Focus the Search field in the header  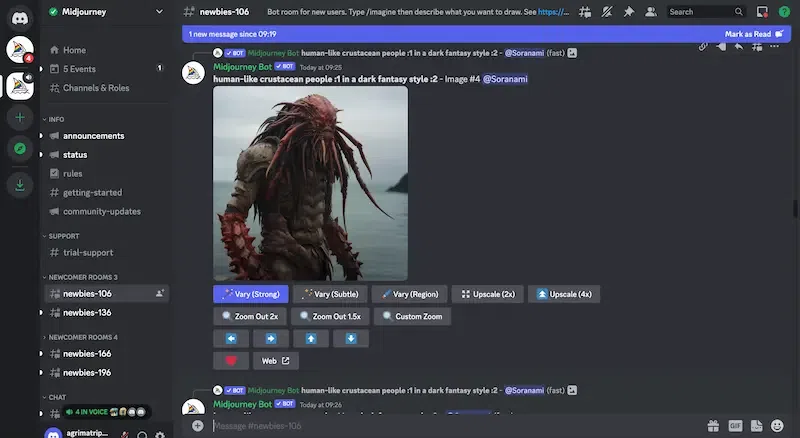(x=706, y=12)
